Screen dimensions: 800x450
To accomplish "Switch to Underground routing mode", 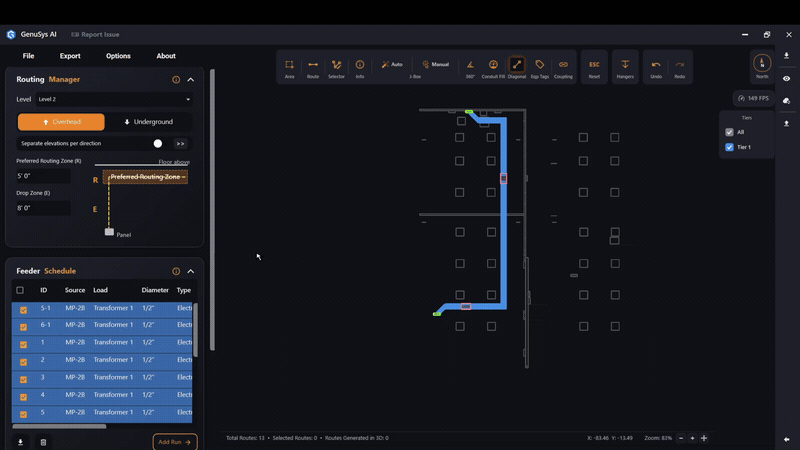I will pos(148,122).
